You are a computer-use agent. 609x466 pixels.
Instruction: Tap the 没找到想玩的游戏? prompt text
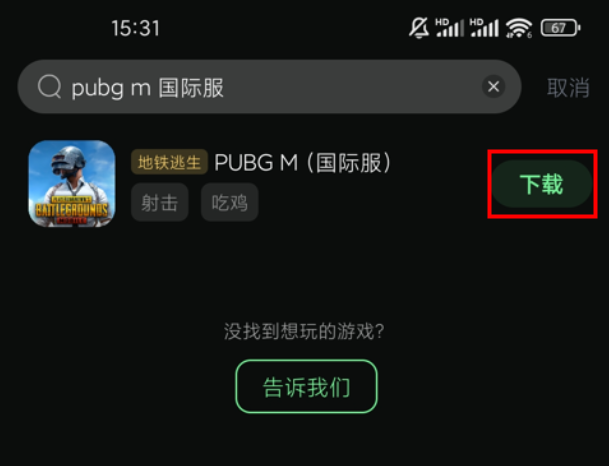(304, 331)
